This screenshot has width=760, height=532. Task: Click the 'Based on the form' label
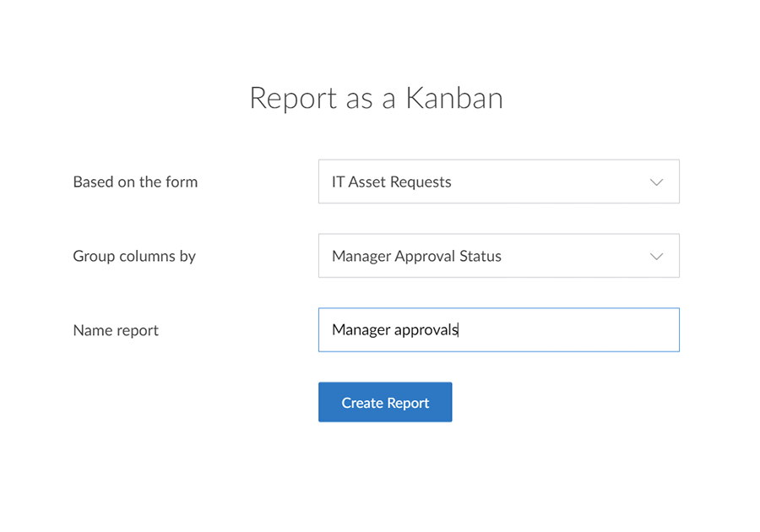135,182
